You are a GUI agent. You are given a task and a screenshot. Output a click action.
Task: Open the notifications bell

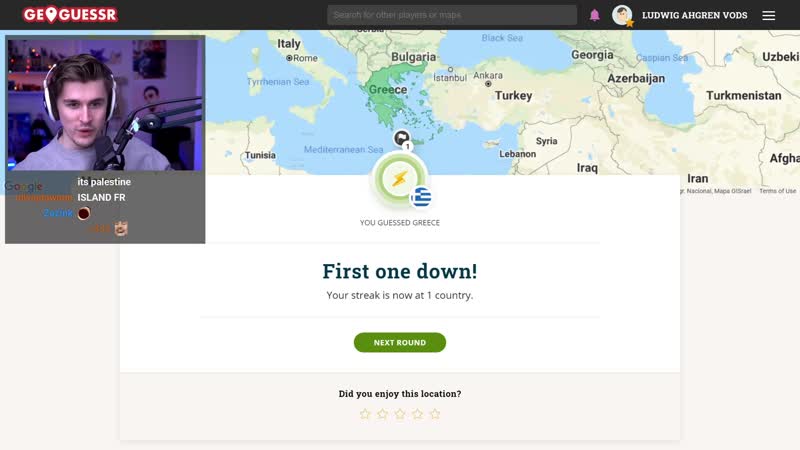[595, 15]
